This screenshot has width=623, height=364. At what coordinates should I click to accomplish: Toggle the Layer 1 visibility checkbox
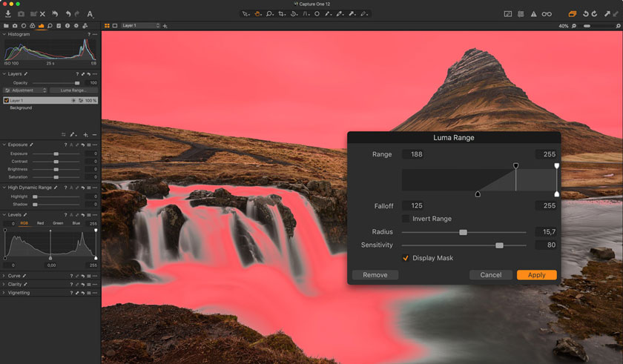7,100
